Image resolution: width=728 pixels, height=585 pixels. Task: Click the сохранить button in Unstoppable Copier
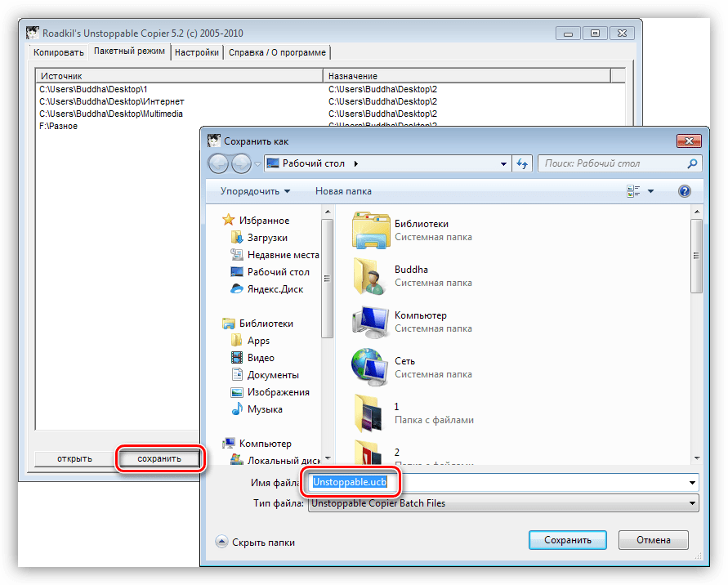coord(159,458)
